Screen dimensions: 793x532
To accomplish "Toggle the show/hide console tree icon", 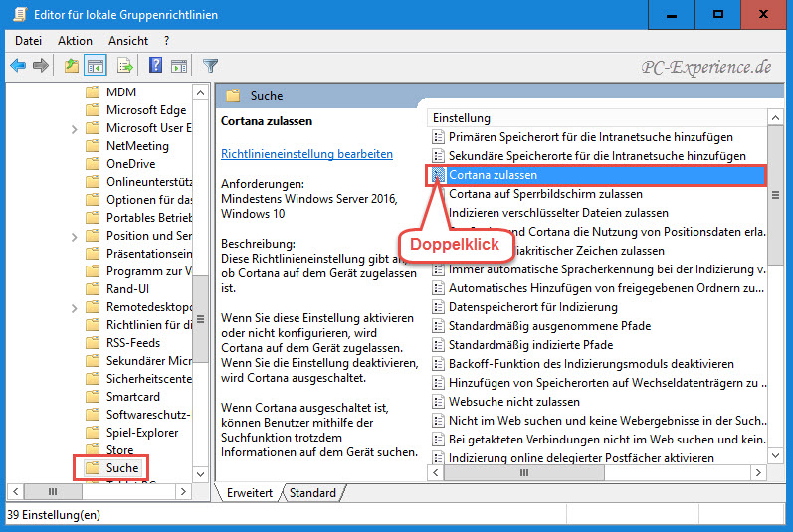I will (97, 66).
